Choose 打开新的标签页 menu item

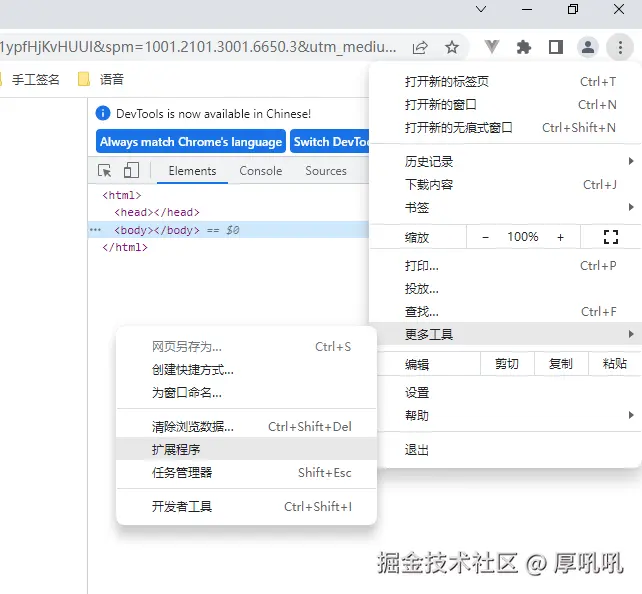coord(505,81)
